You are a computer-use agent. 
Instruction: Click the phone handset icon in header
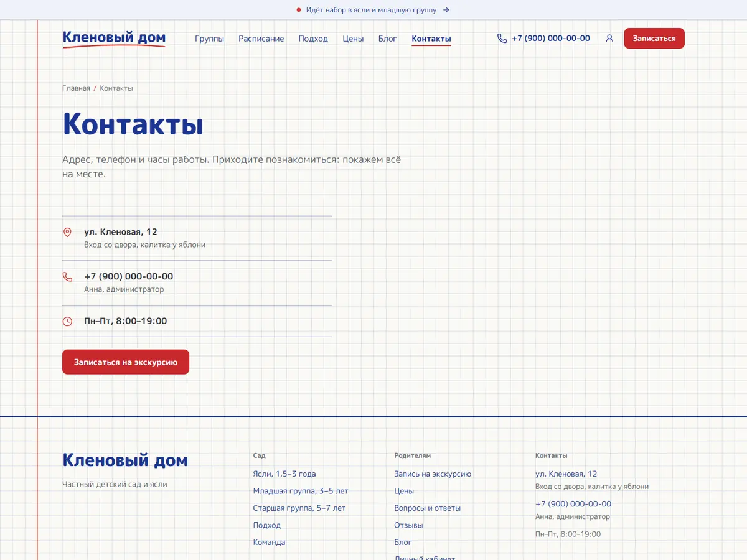502,39
